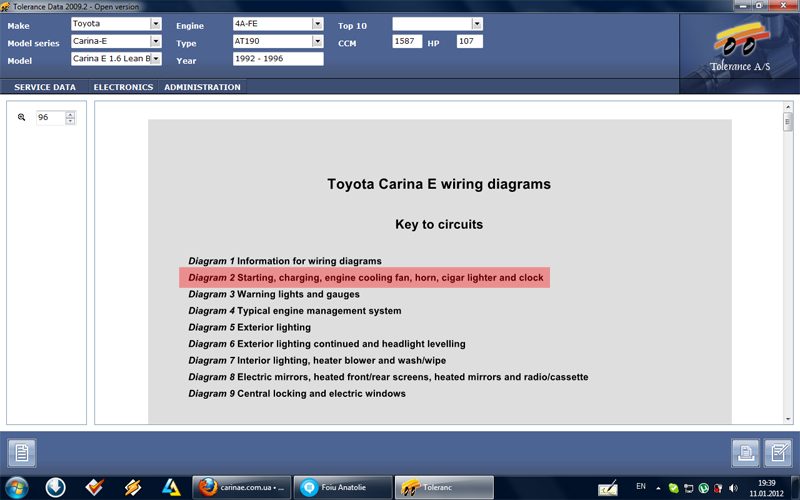This screenshot has height=500, width=800.
Task: Open Diagram 5 Exterior lighting
Action: point(249,328)
